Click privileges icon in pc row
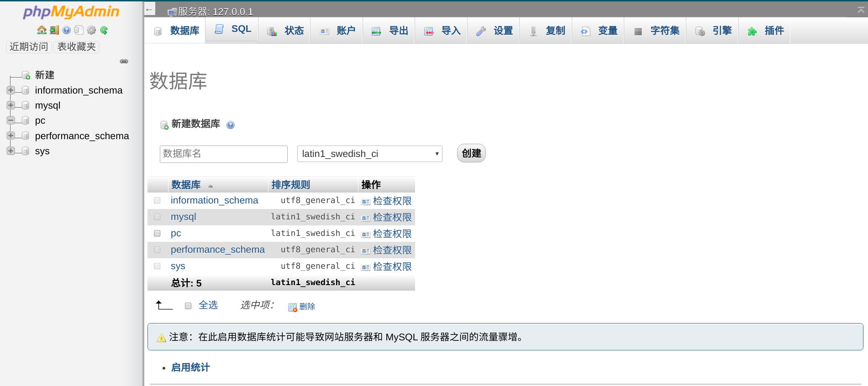Screen dimensions: 868x386 coord(366,235)
